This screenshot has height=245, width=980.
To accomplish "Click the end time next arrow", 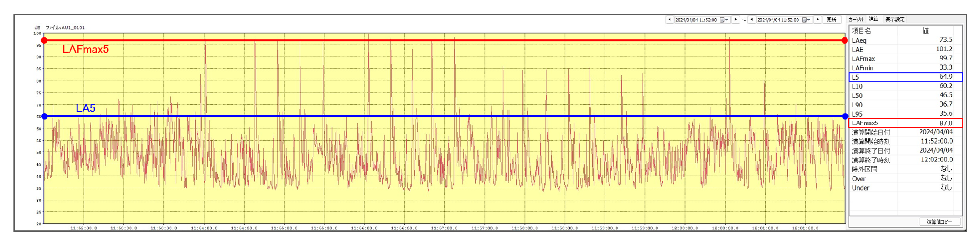I will click(x=817, y=20).
